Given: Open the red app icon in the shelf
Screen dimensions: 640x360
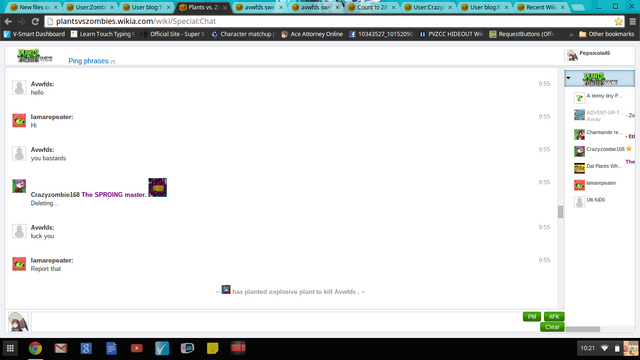Looking at the screenshot, I should tap(238, 348).
